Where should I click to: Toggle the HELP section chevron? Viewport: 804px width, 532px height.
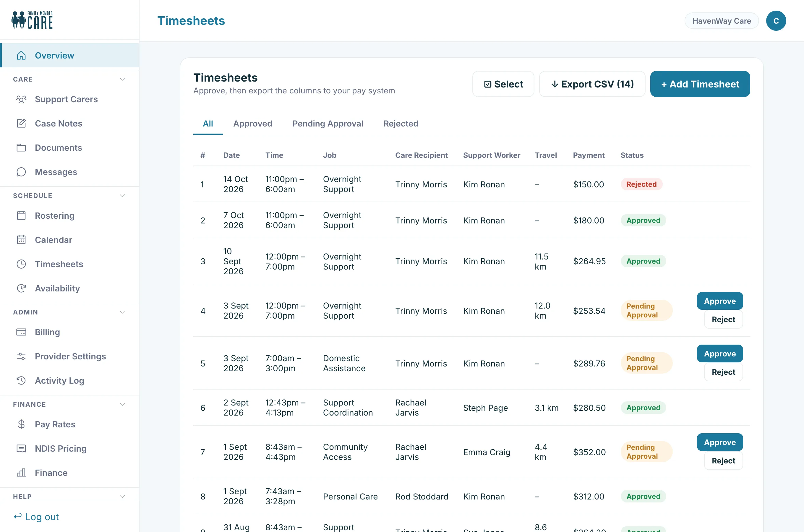point(122,496)
